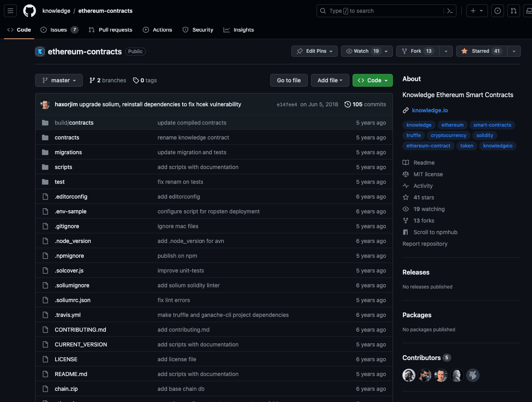Open the Watch notifications dropdown
Viewport: 532px width, 402px height.
tap(367, 51)
